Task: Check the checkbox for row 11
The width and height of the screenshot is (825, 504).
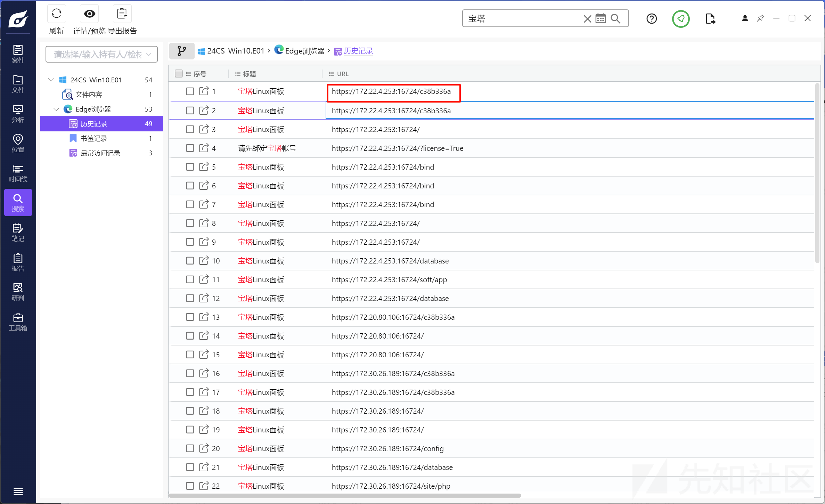Action: (190, 279)
